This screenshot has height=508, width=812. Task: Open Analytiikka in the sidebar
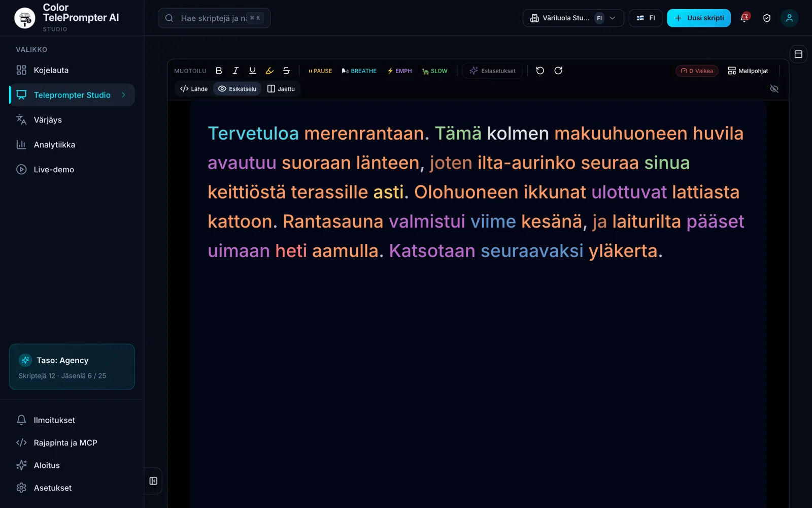pyautogui.click(x=72, y=145)
